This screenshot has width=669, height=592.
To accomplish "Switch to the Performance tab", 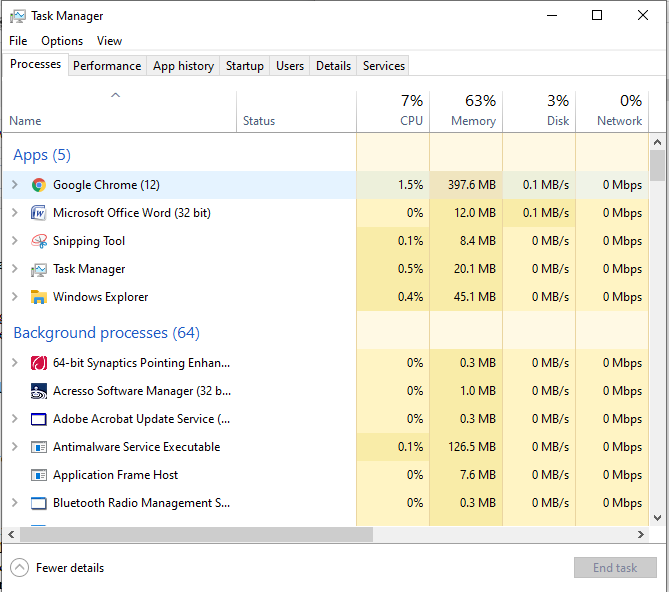I will pyautogui.click(x=107, y=66).
